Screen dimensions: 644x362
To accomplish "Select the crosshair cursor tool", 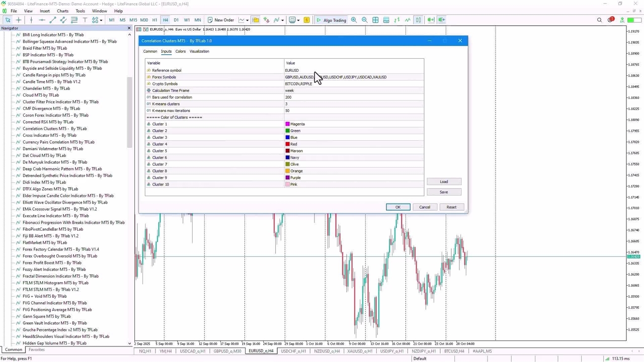I will point(19,20).
